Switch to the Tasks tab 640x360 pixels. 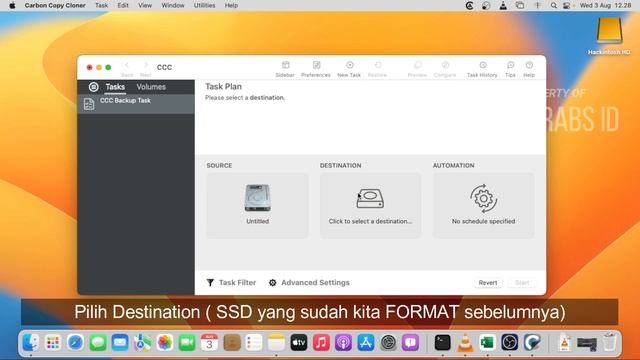tap(115, 87)
